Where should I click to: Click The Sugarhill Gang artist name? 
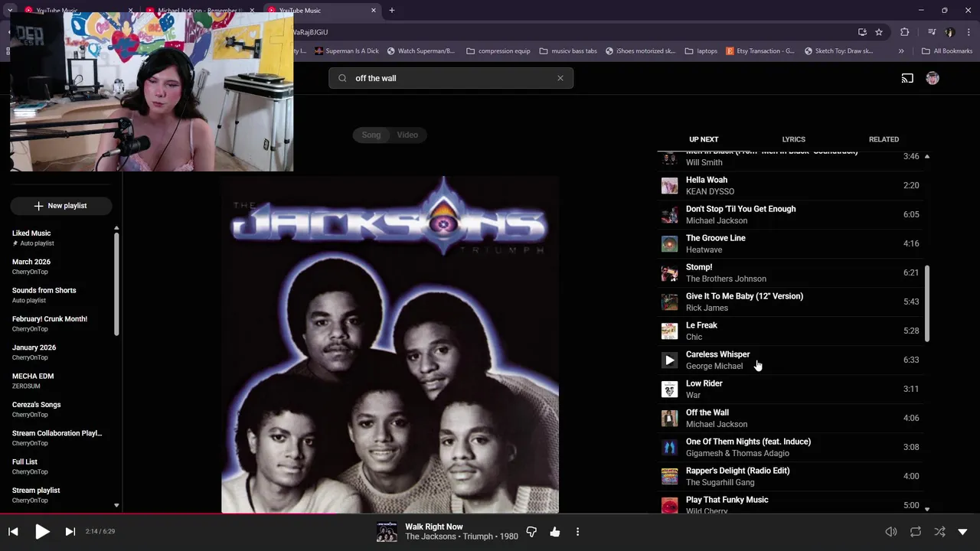720,482
